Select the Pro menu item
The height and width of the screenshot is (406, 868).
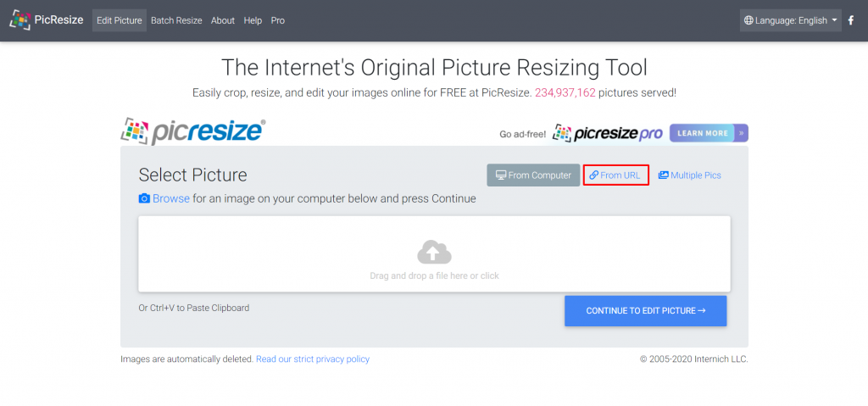[278, 20]
